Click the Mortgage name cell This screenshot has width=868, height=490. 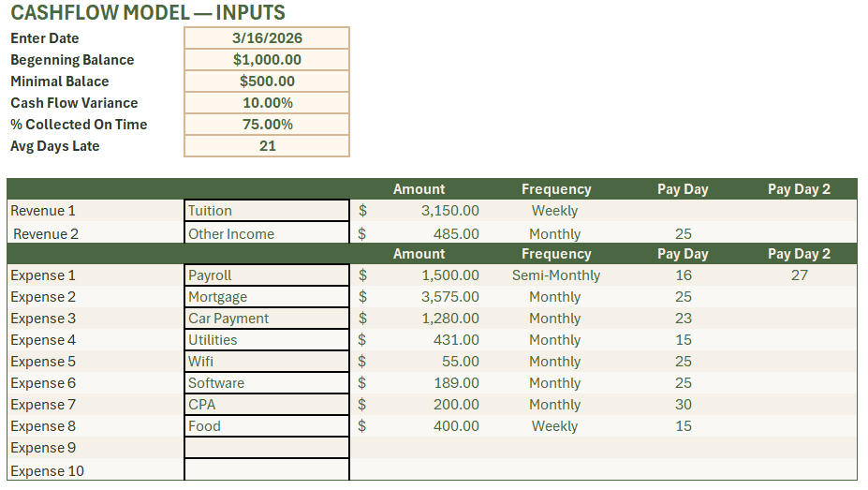(x=267, y=297)
